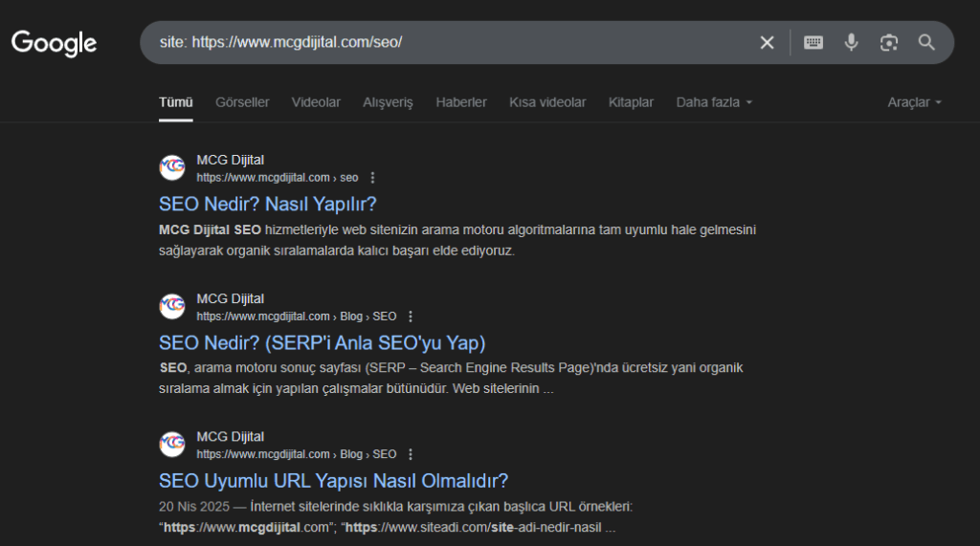Open three-dot menu of 'SERP'i Anla' result
This screenshot has width=980, height=546.
point(411,317)
